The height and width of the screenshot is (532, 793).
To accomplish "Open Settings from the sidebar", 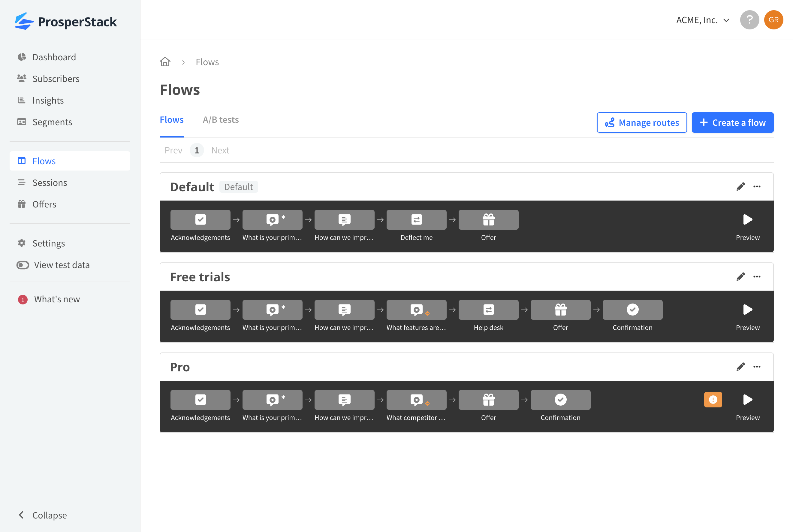I will coord(49,243).
